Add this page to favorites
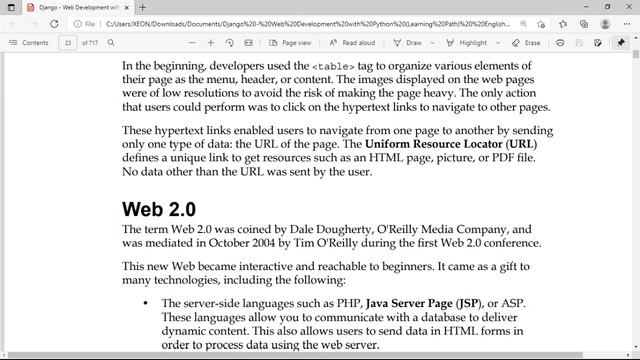Image resolution: width=640 pixels, height=360 pixels. click(x=541, y=24)
